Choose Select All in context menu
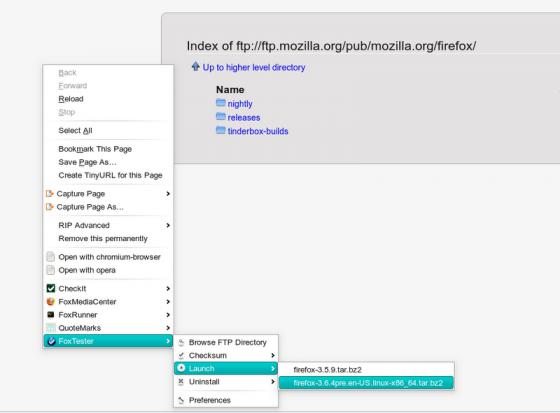 [x=108, y=130]
